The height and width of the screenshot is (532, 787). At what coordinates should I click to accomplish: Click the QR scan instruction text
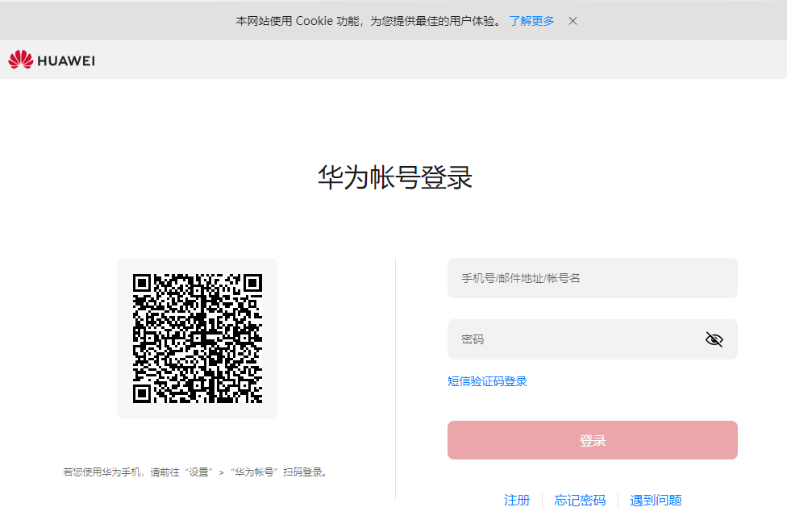[196, 472]
